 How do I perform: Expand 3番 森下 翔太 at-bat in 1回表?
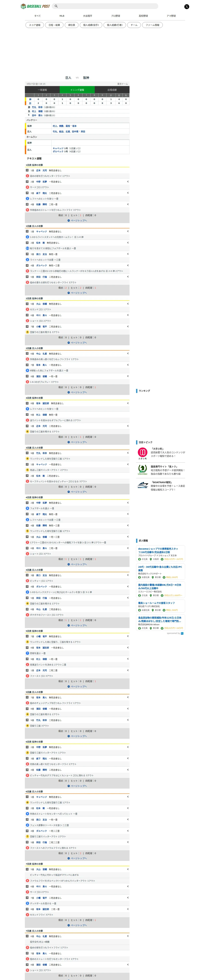click(x=128, y=193)
